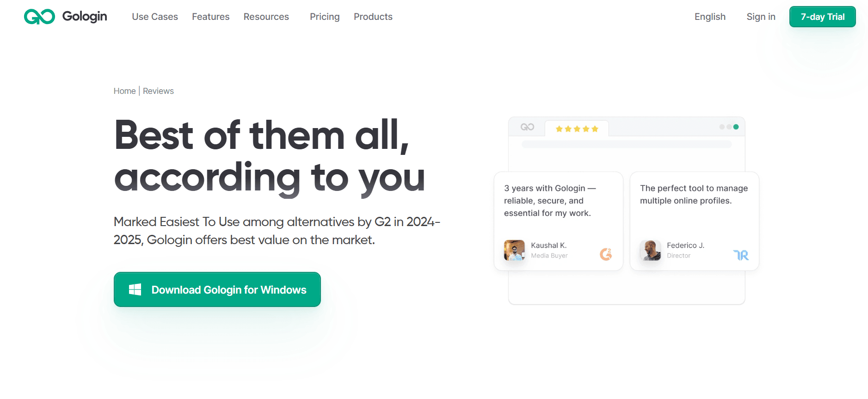Click the Sign in link
Screen dimensions: 868x399
(x=761, y=17)
